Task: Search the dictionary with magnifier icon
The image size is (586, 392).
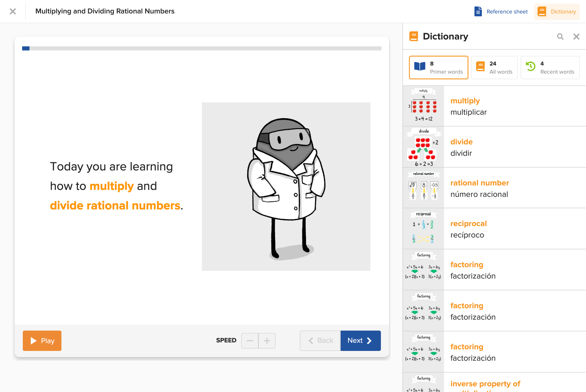Action: click(x=560, y=37)
